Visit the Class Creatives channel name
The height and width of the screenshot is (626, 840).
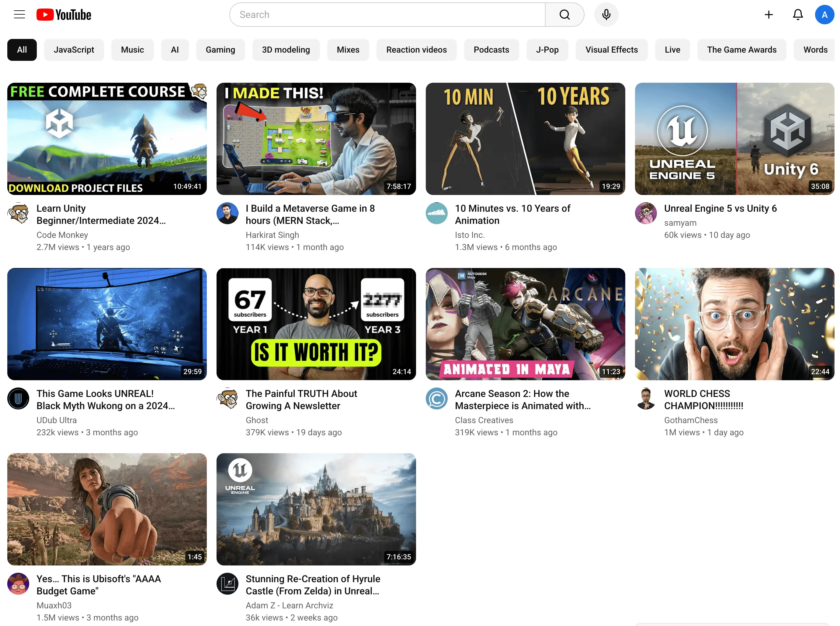click(x=484, y=420)
